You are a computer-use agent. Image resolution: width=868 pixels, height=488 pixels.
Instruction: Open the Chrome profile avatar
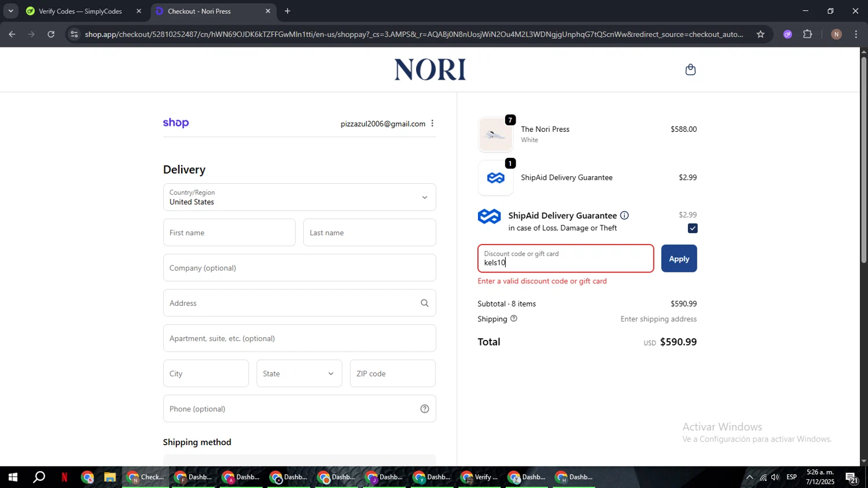pyautogui.click(x=836, y=34)
